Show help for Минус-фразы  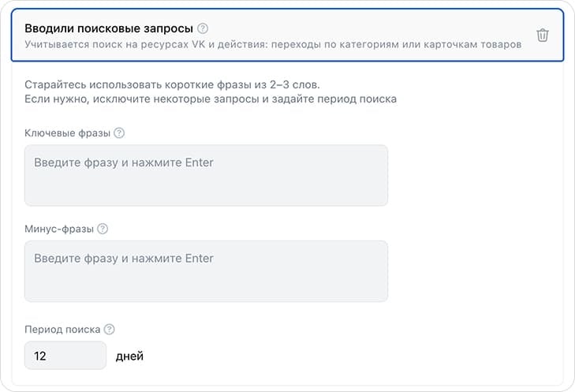tap(103, 229)
